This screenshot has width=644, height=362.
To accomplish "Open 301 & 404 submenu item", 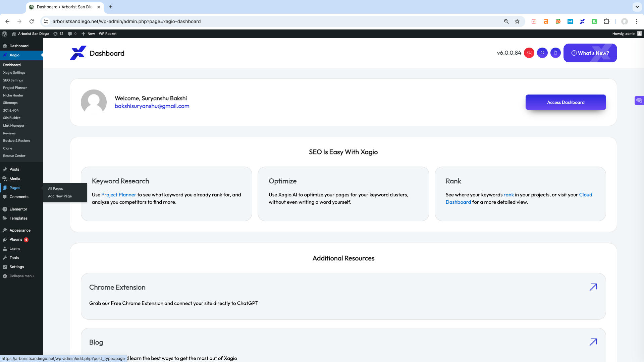I will (11, 110).
